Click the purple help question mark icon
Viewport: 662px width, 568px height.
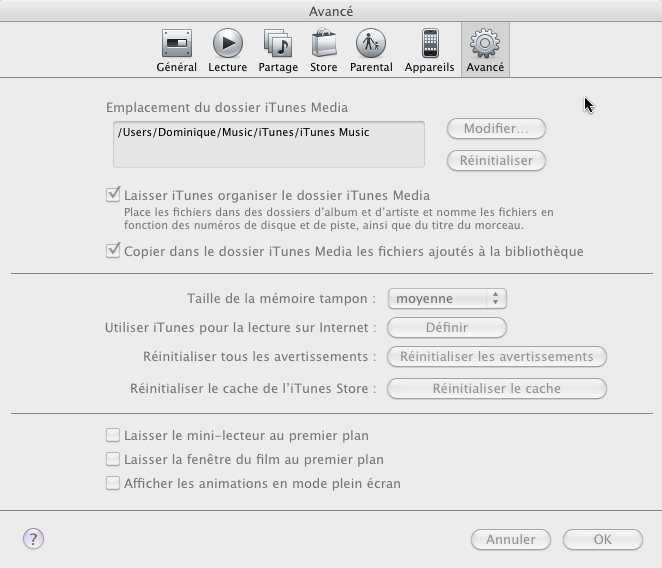(33, 539)
